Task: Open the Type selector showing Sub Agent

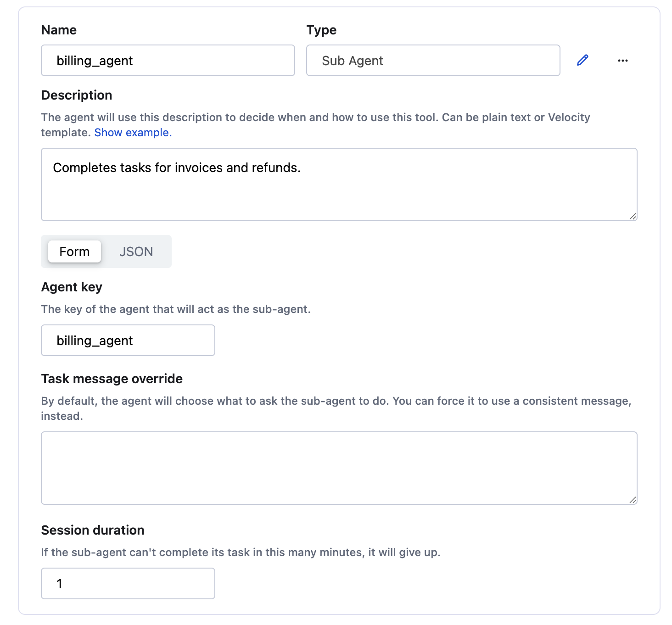Action: pos(433,60)
